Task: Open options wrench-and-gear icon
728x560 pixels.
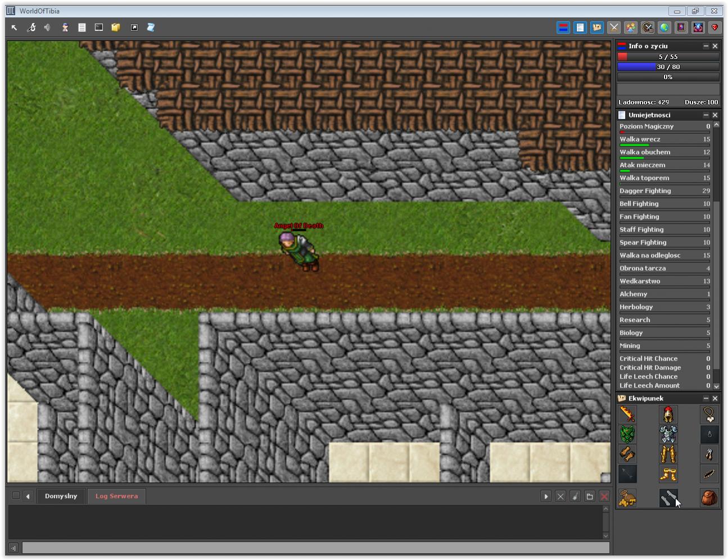Action: click(x=31, y=28)
